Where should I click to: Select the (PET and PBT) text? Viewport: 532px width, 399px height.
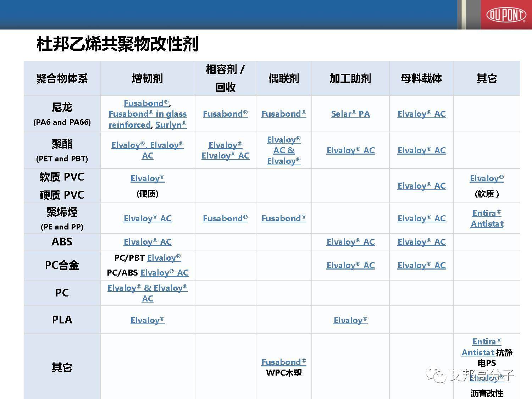[62, 159]
